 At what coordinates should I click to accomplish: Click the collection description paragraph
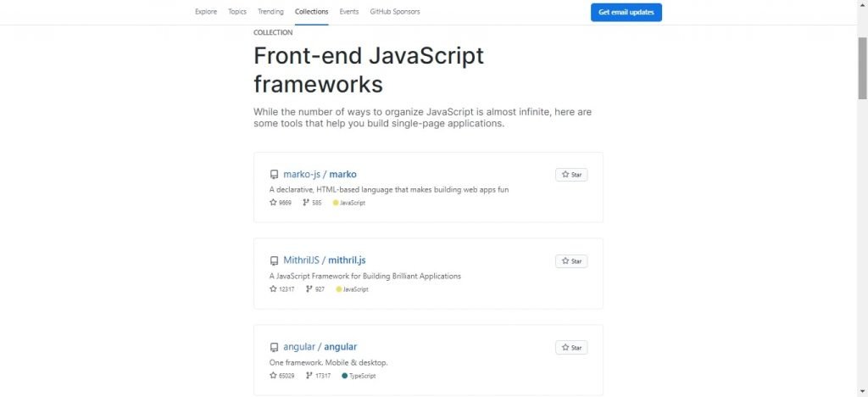422,117
